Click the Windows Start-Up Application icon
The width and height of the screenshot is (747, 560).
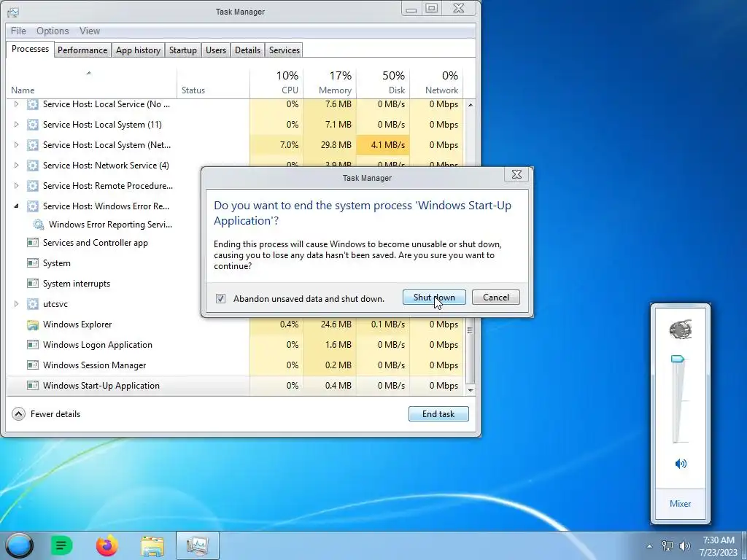[32, 386]
